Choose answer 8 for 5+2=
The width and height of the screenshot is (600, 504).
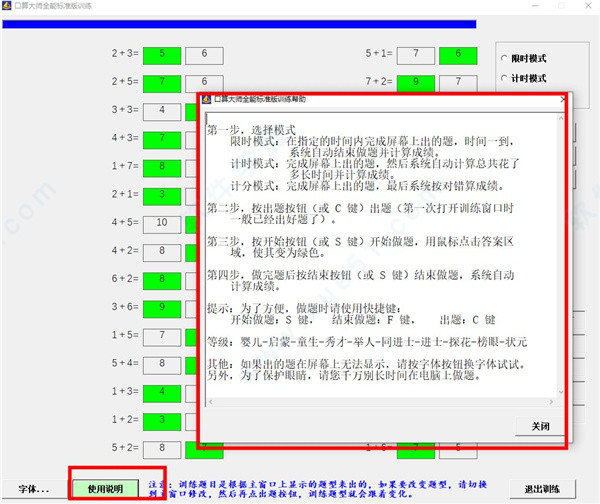(162, 450)
